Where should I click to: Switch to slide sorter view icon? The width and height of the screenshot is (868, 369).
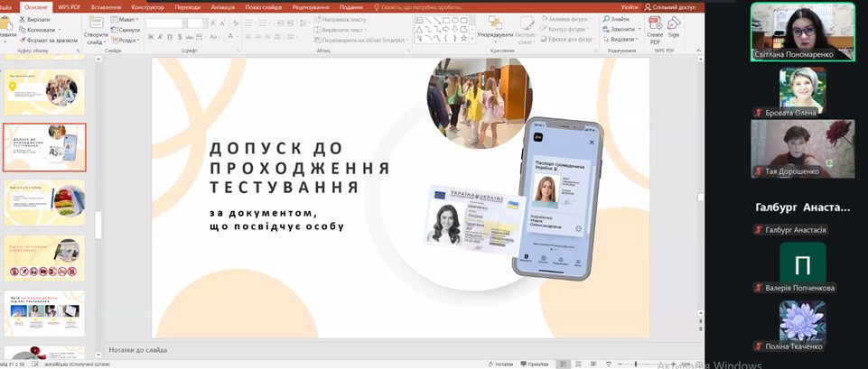[x=577, y=364]
